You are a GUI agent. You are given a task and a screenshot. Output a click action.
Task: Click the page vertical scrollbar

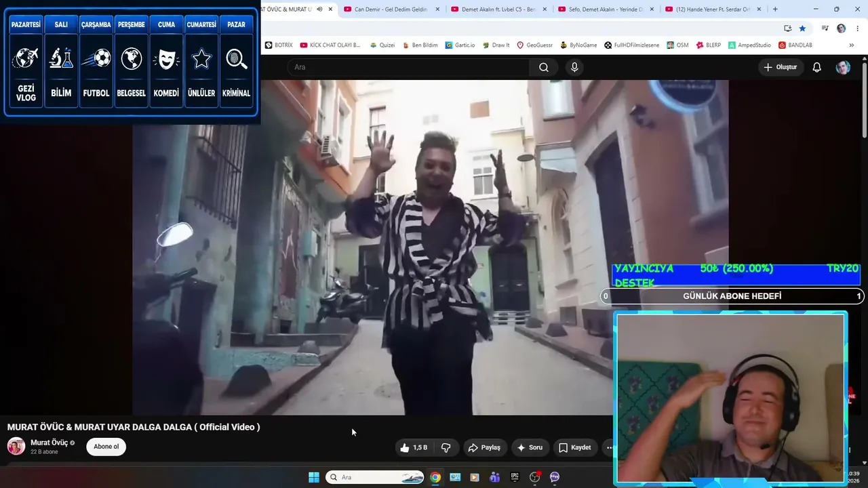(x=865, y=102)
